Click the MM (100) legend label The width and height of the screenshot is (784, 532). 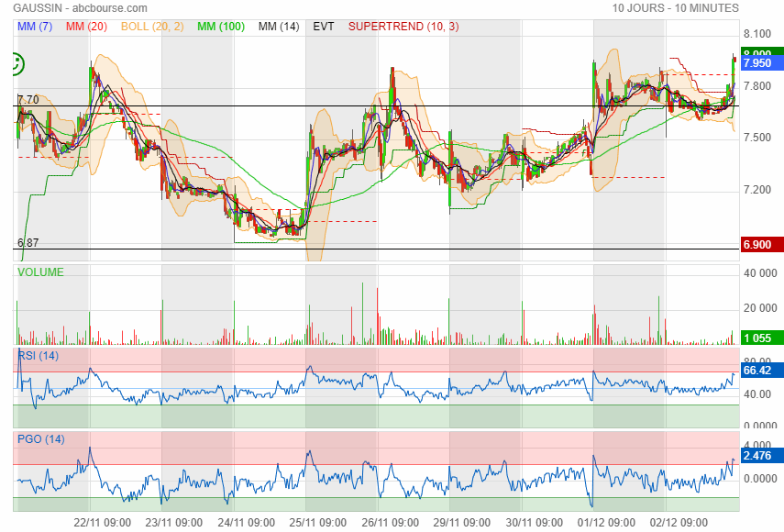coord(221,27)
